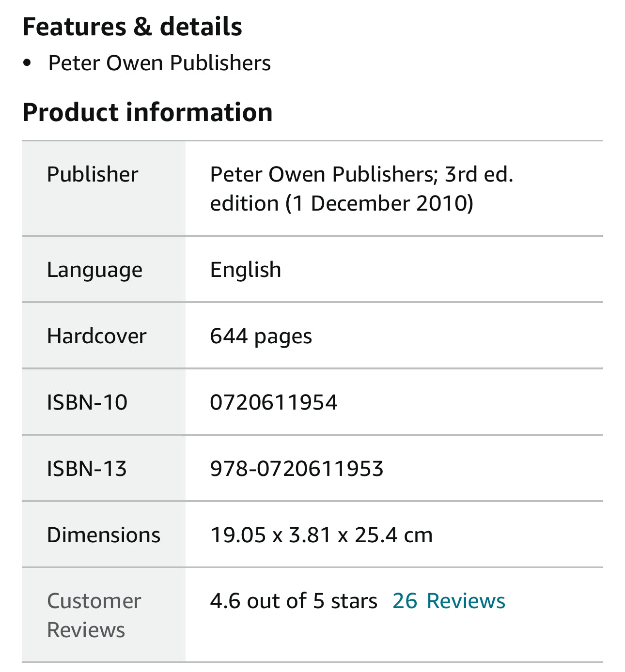This screenshot has height=672, width=625.
Task: Click the 4.6 out of 5 stars rating
Action: coord(293,601)
